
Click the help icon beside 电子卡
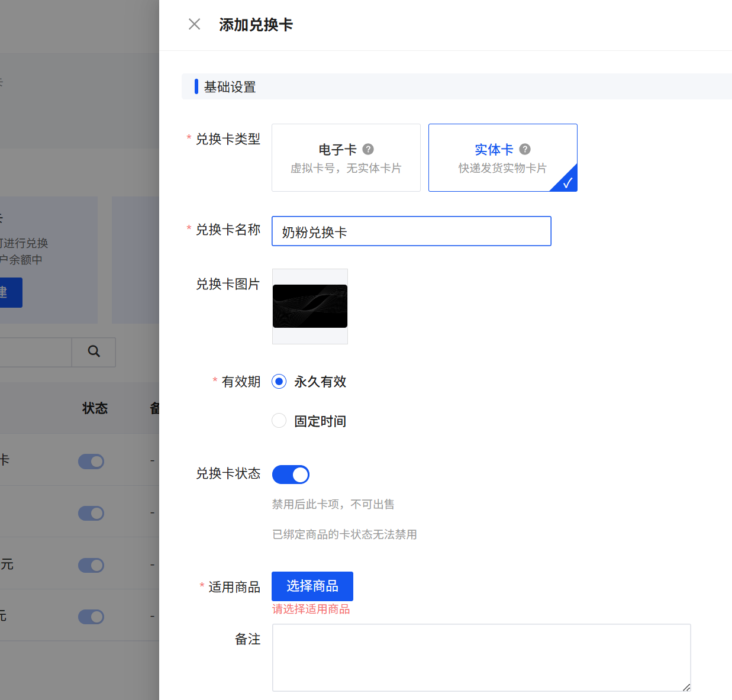click(x=368, y=149)
